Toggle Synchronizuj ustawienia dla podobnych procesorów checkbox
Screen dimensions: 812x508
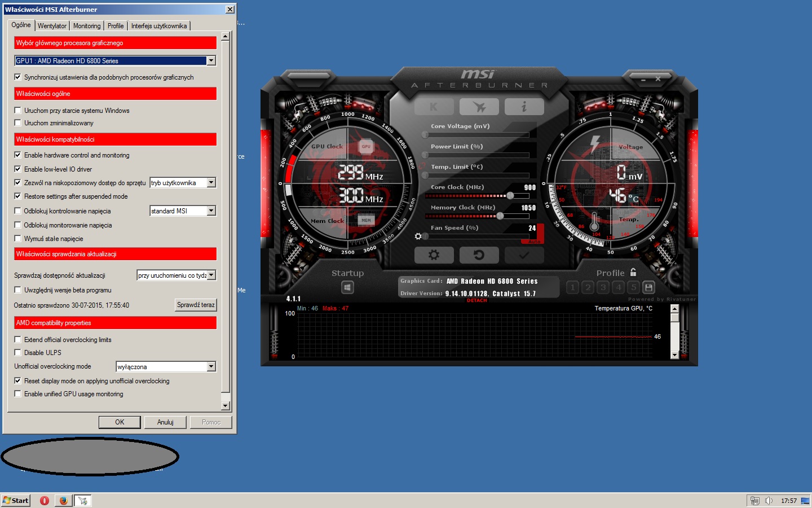pos(17,77)
